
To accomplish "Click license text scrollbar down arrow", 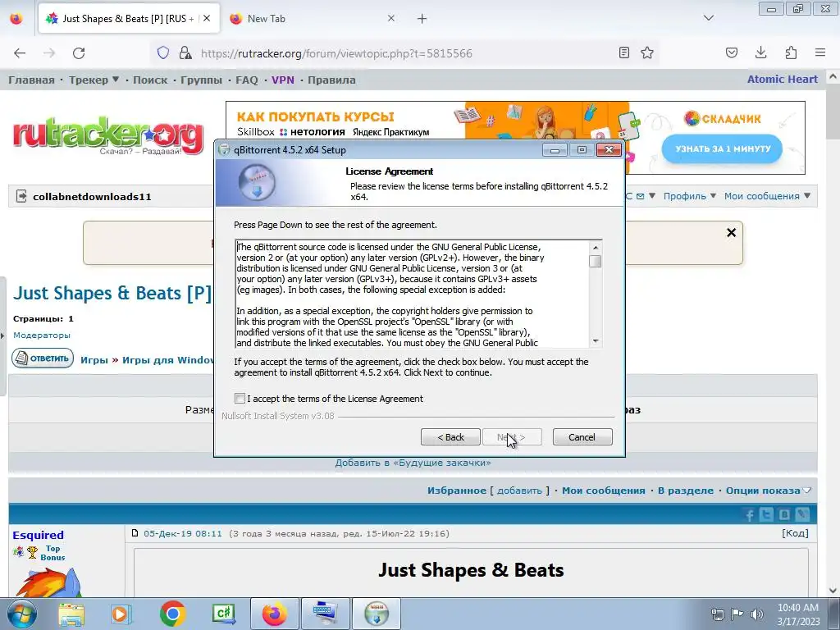I will (x=596, y=341).
